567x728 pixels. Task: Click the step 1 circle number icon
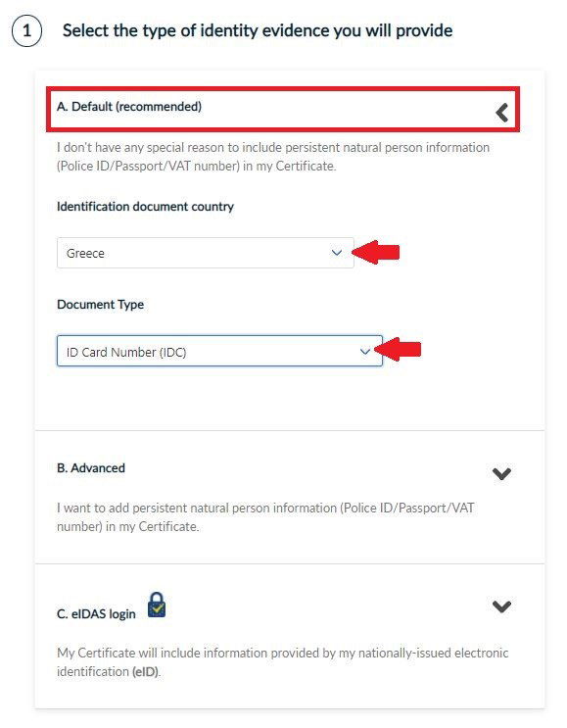click(26, 31)
